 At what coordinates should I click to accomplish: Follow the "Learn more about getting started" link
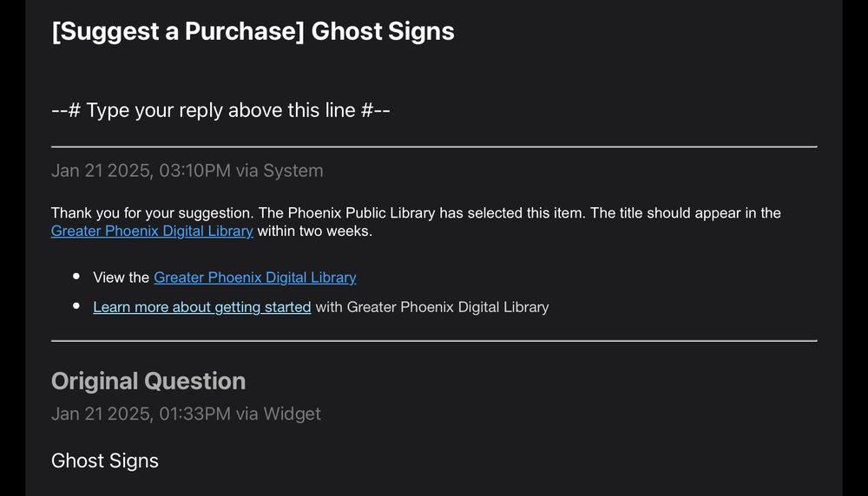(202, 307)
